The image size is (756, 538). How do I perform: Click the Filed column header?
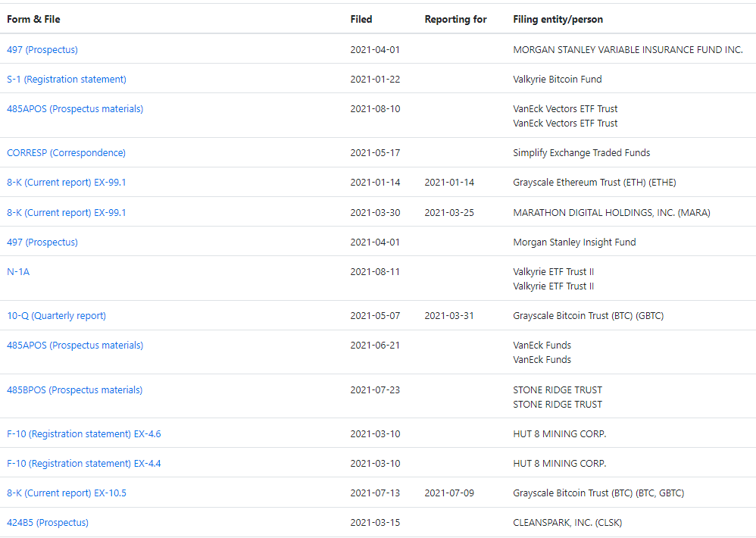(x=361, y=19)
